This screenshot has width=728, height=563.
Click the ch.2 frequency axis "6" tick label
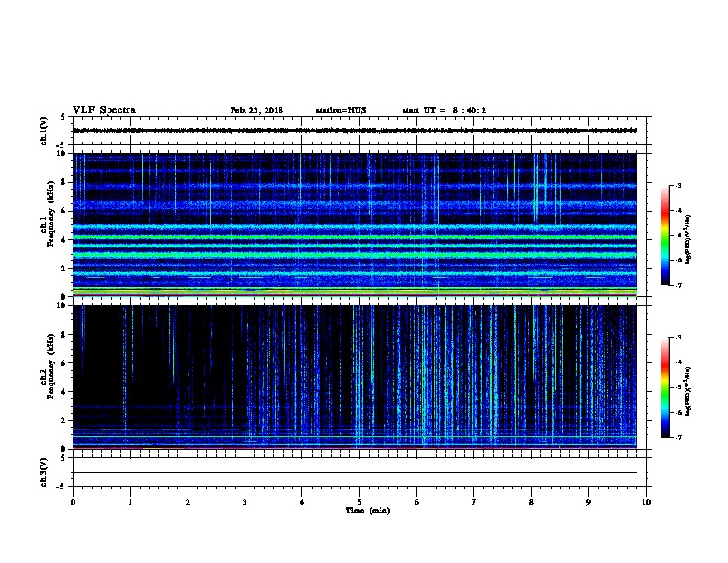(63, 363)
